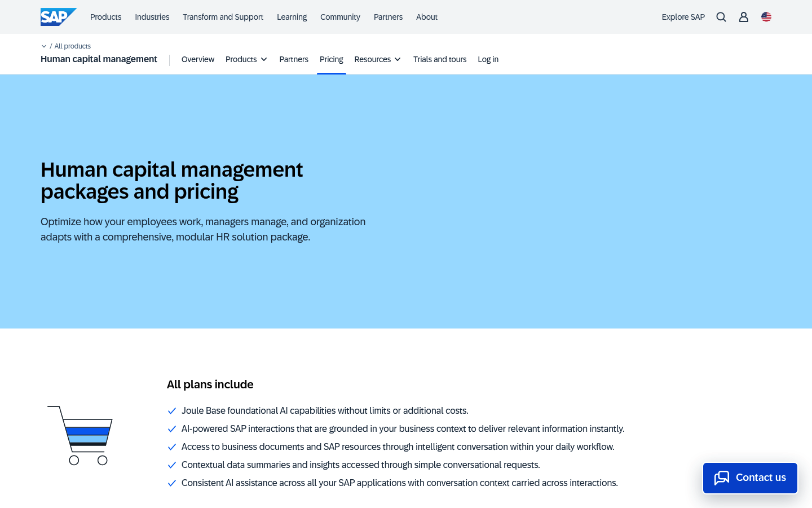This screenshot has height=508, width=812.
Task: Select the Pricing tab
Action: 332,59
